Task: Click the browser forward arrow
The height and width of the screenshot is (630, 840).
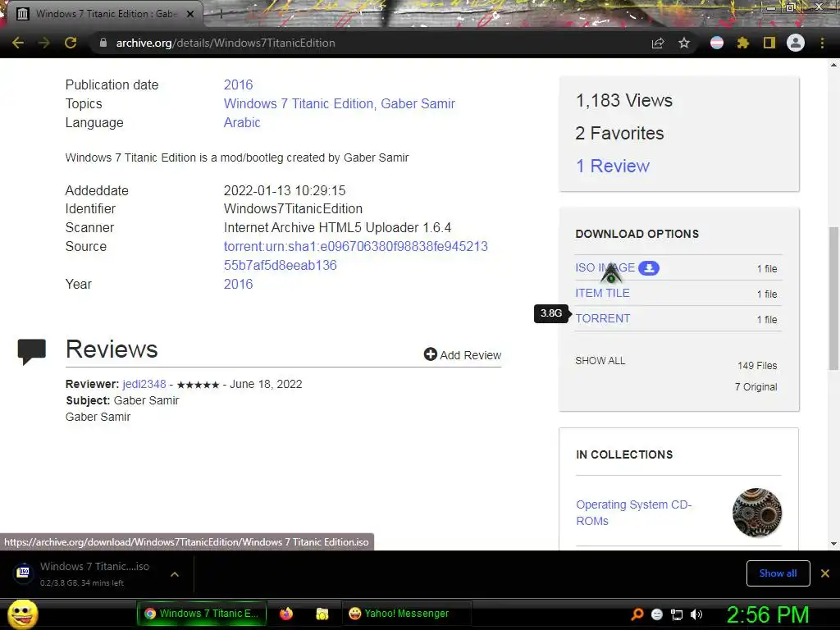Action: (x=44, y=43)
